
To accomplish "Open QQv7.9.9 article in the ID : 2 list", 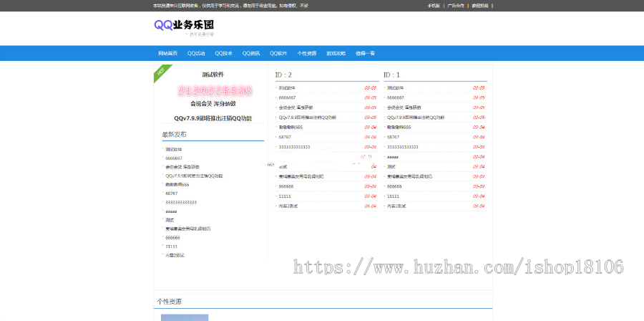I will (307, 118).
